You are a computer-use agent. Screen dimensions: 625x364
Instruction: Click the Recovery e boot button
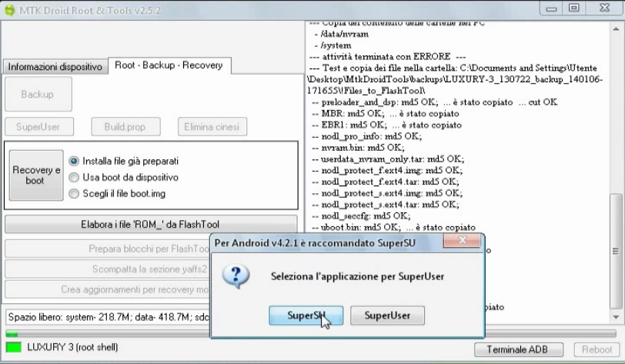pos(36,175)
